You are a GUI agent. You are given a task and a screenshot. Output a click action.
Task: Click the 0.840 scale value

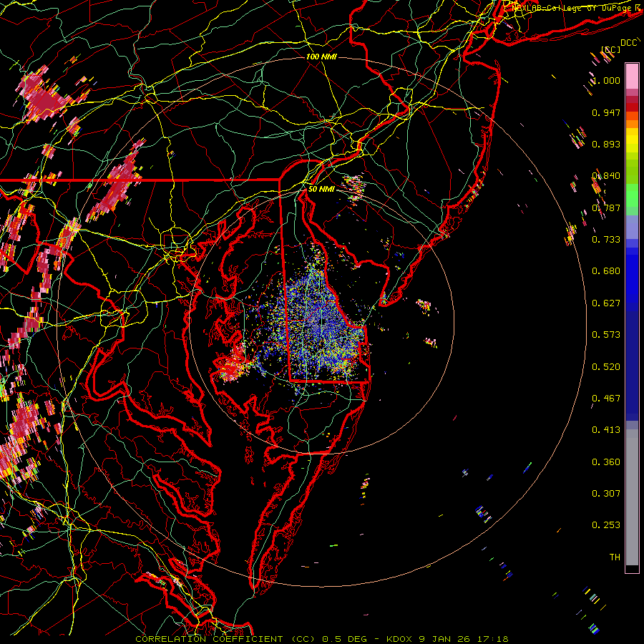coord(606,176)
